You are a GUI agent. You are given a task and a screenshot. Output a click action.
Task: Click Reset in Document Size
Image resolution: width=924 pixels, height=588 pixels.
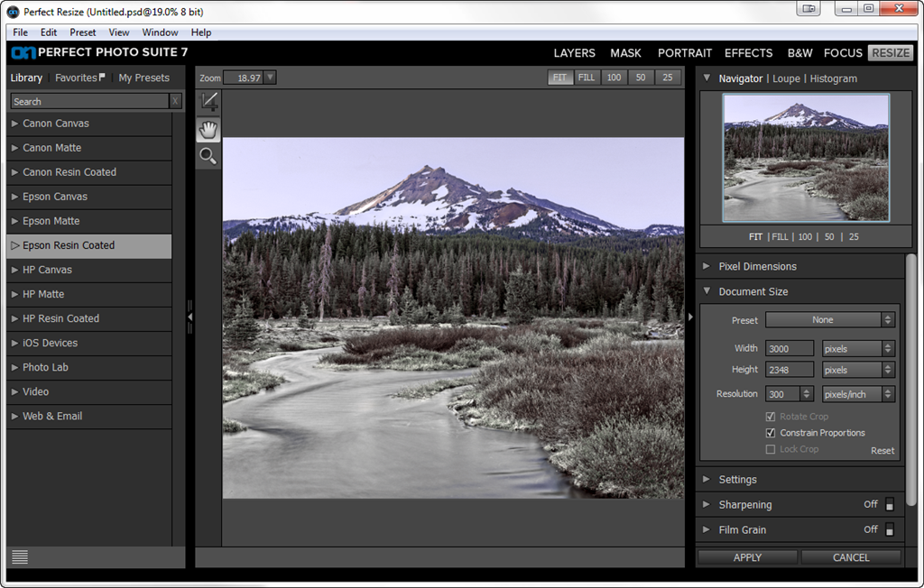pos(882,451)
